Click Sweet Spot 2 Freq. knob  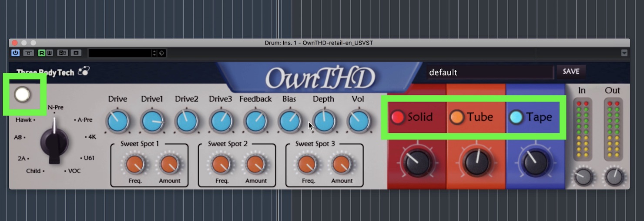(x=221, y=164)
